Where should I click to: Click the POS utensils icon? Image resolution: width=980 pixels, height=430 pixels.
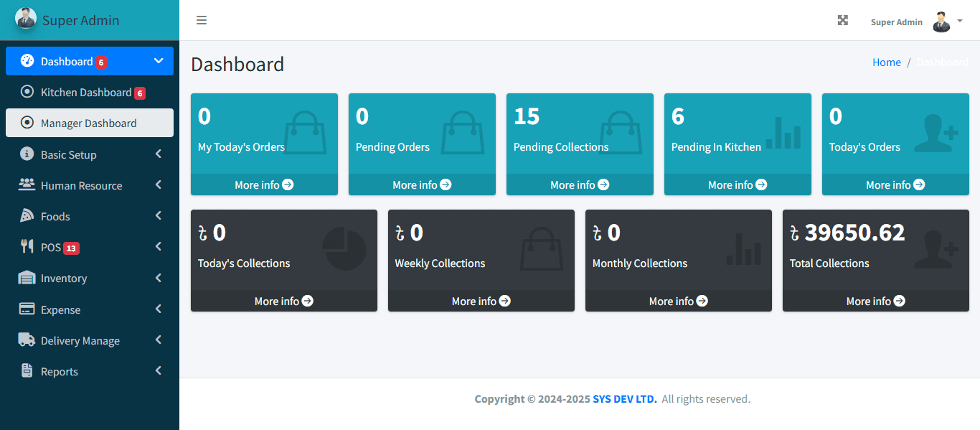(27, 246)
